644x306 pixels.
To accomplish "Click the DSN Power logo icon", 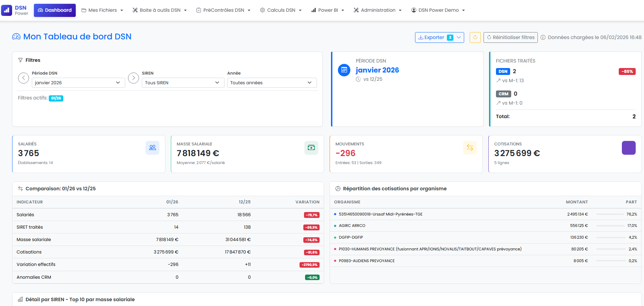I will tap(7, 10).
